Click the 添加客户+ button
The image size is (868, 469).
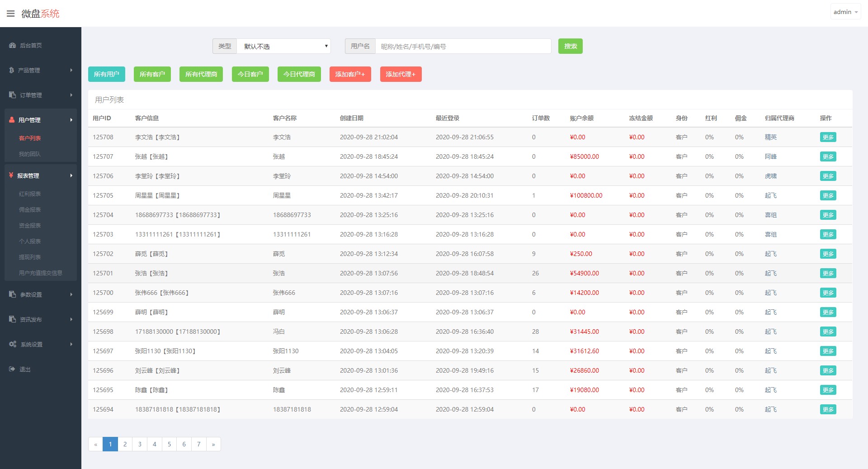350,74
